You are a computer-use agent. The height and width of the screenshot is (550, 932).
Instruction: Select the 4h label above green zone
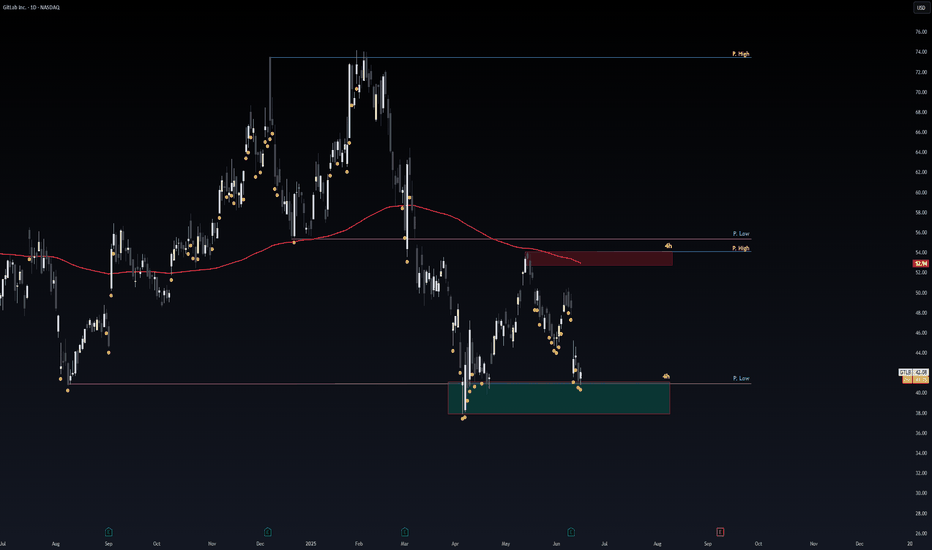[666, 376]
